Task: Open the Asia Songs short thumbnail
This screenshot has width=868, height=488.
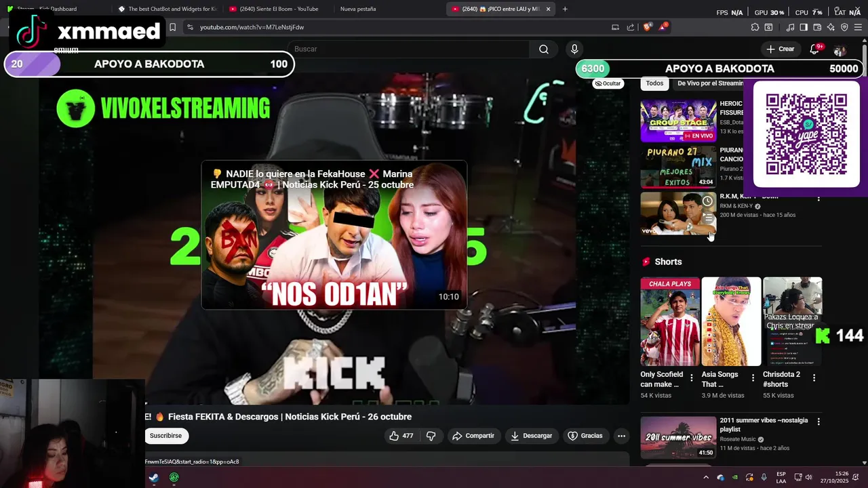Action: pyautogui.click(x=731, y=321)
